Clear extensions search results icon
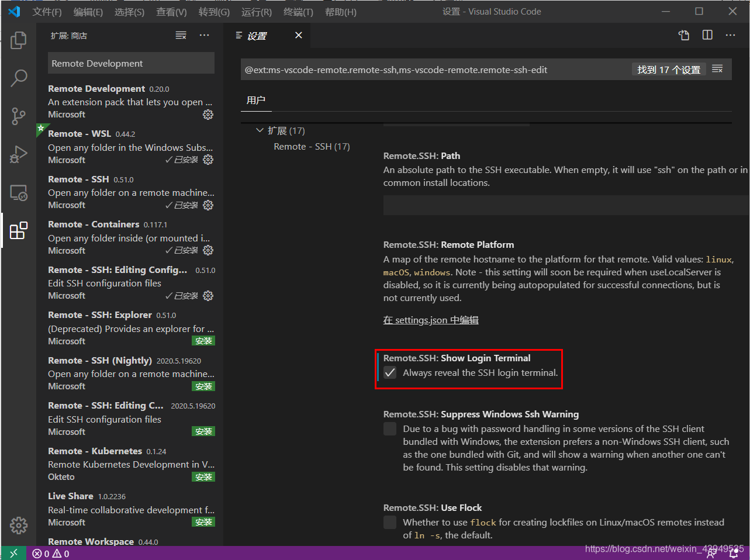This screenshot has height=560, width=750. click(181, 36)
